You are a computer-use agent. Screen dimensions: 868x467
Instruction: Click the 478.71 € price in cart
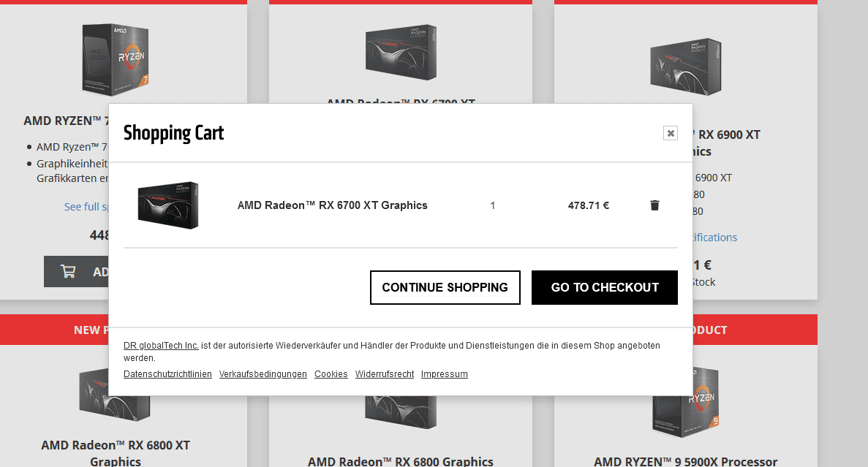click(x=589, y=205)
